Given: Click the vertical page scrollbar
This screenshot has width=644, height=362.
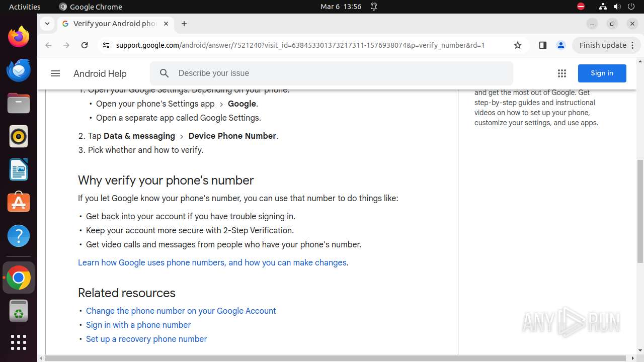Looking at the screenshot, I should tap(640, 211).
